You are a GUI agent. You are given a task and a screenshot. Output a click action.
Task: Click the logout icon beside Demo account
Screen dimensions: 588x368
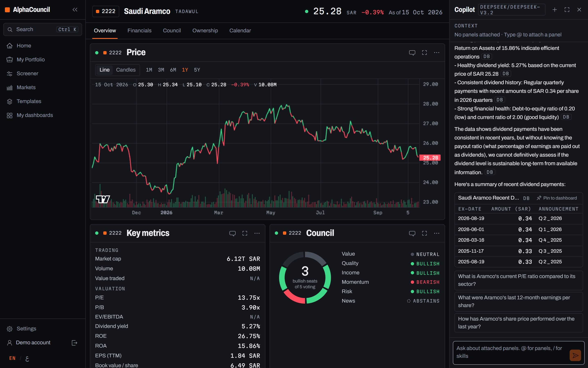point(74,343)
